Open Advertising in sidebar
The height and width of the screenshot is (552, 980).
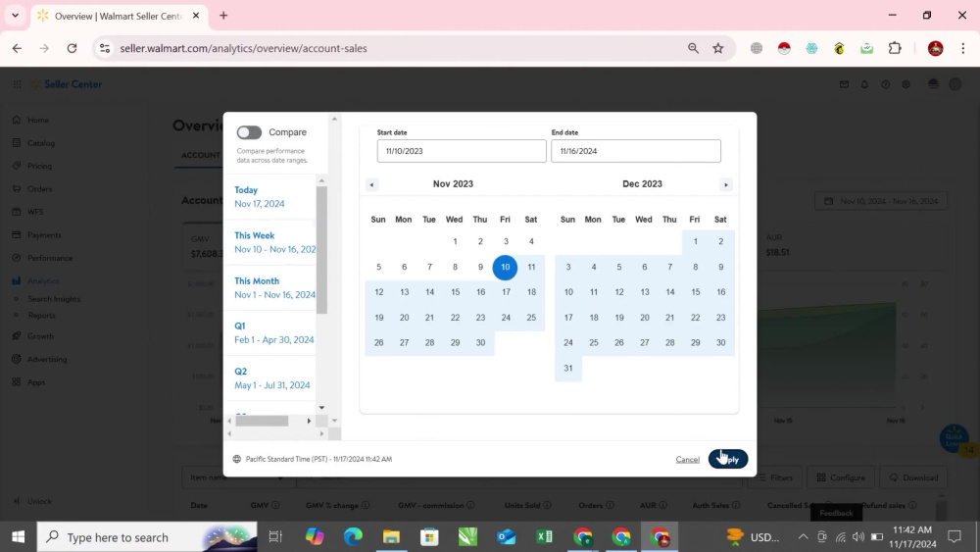coord(47,360)
